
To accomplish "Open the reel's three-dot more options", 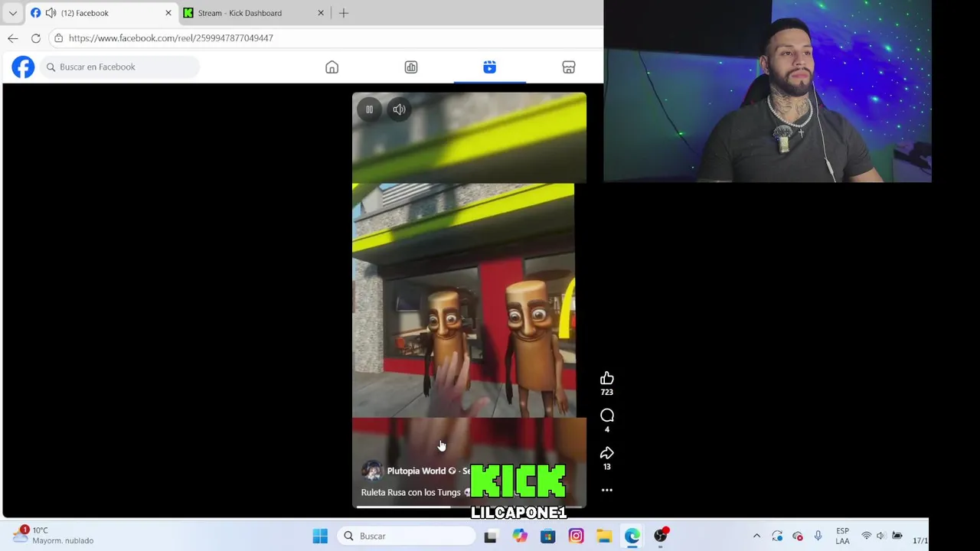I will coord(606,490).
